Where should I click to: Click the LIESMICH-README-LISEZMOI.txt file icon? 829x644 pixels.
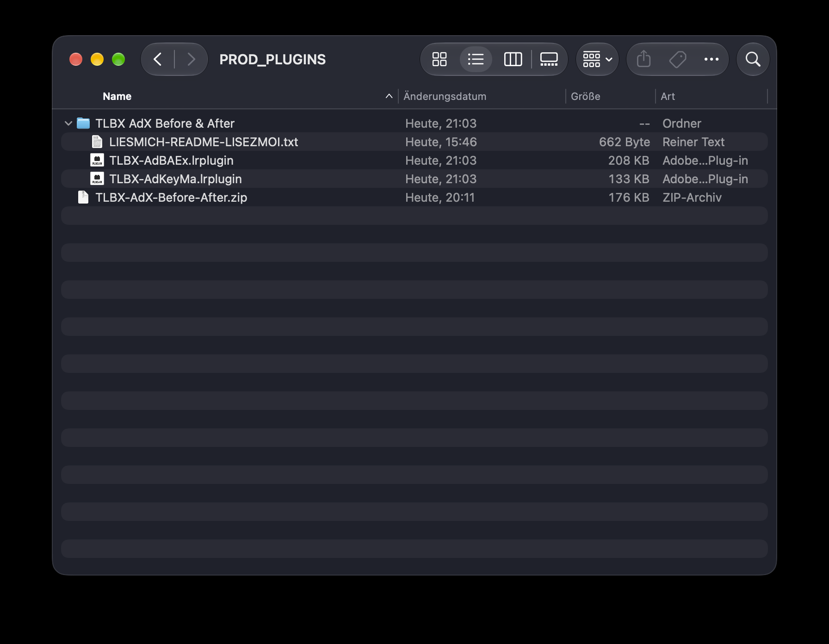tap(97, 142)
